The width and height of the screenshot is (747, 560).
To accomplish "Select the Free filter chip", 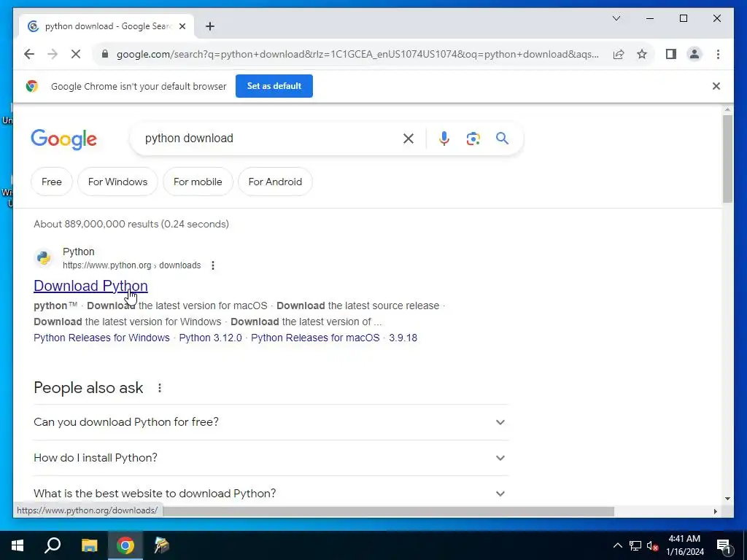I will tap(52, 182).
